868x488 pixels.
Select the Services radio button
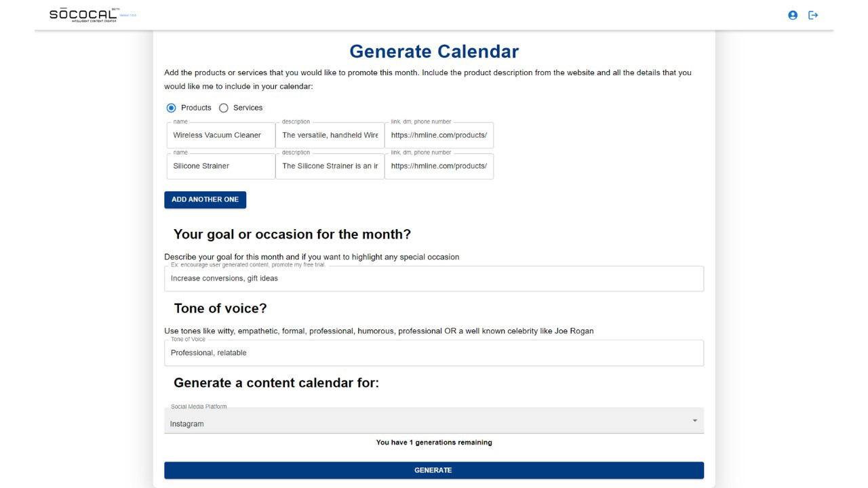[x=224, y=108]
